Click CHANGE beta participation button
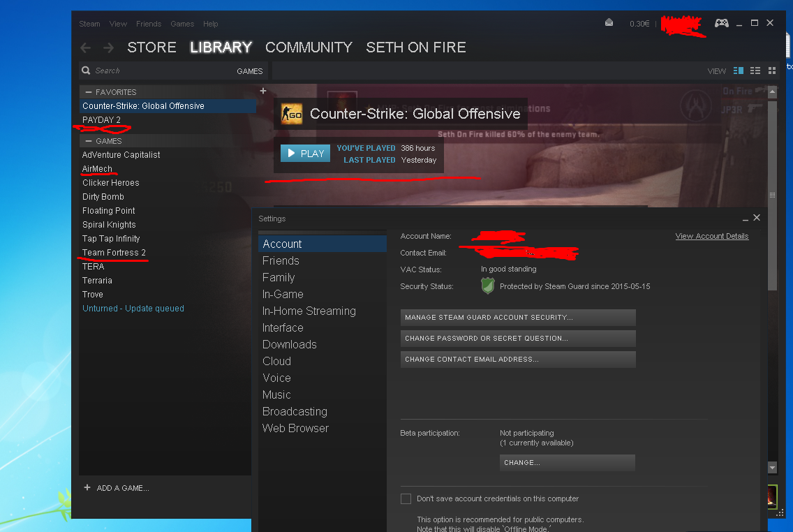793x532 pixels. [x=567, y=463]
